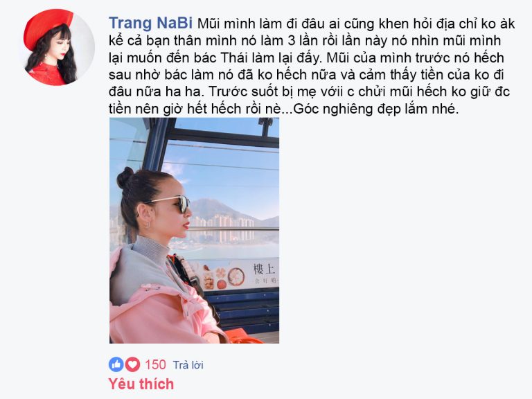
Task: Click the food pictures on the photo's banner
Action: (223, 276)
